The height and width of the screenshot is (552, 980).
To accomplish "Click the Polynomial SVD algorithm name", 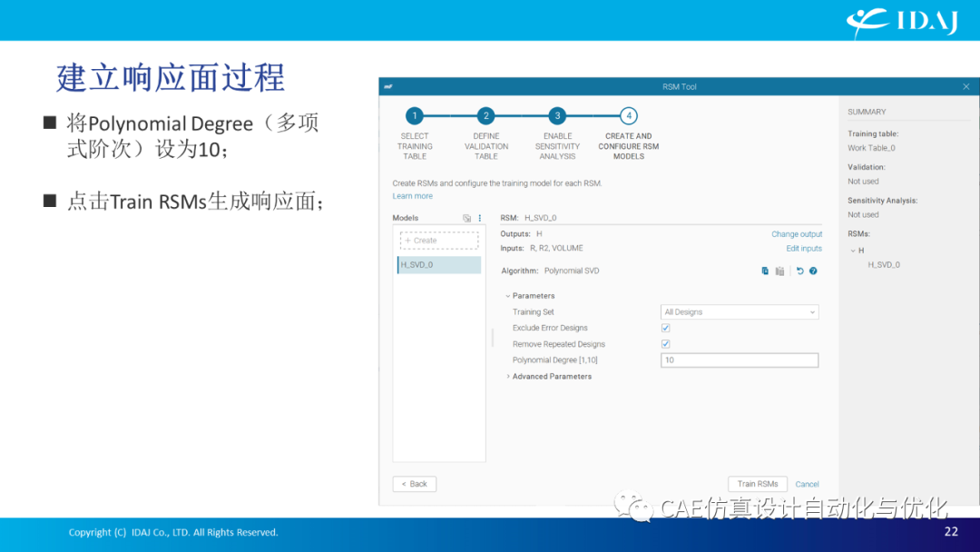I will [x=572, y=271].
